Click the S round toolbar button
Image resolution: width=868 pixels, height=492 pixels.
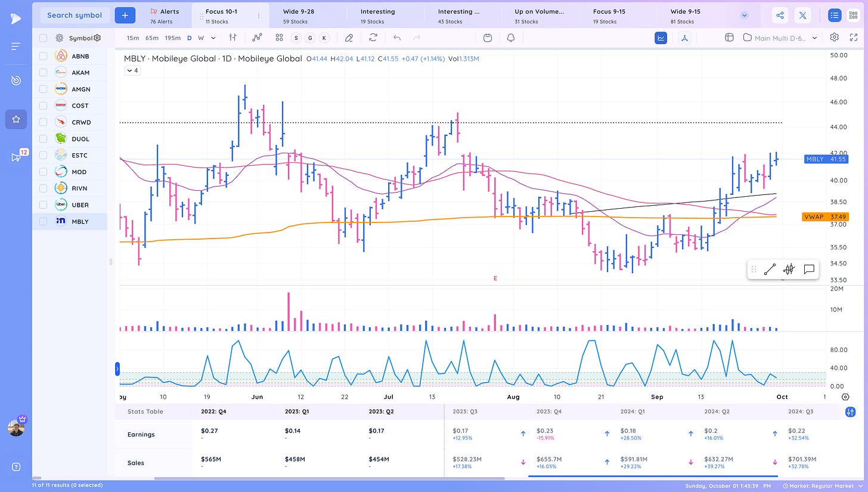pos(296,38)
